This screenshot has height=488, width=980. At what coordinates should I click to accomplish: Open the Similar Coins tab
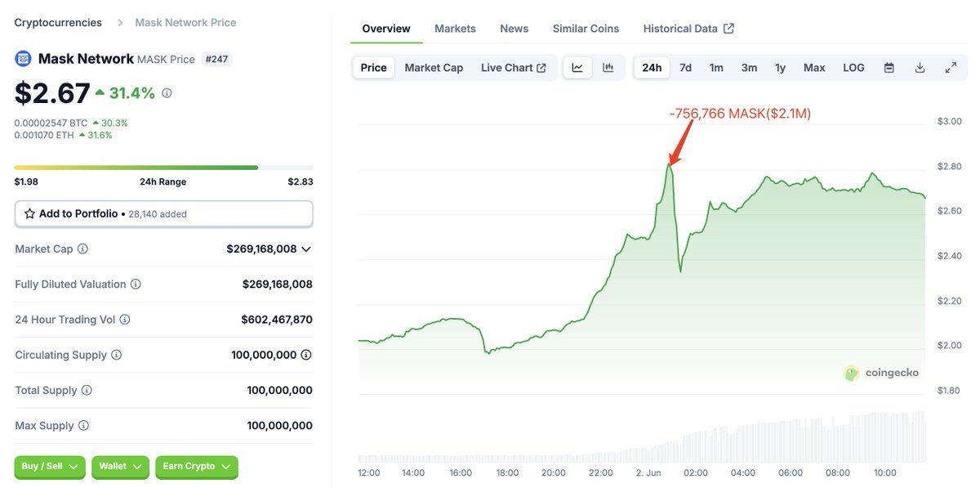pyautogui.click(x=586, y=29)
